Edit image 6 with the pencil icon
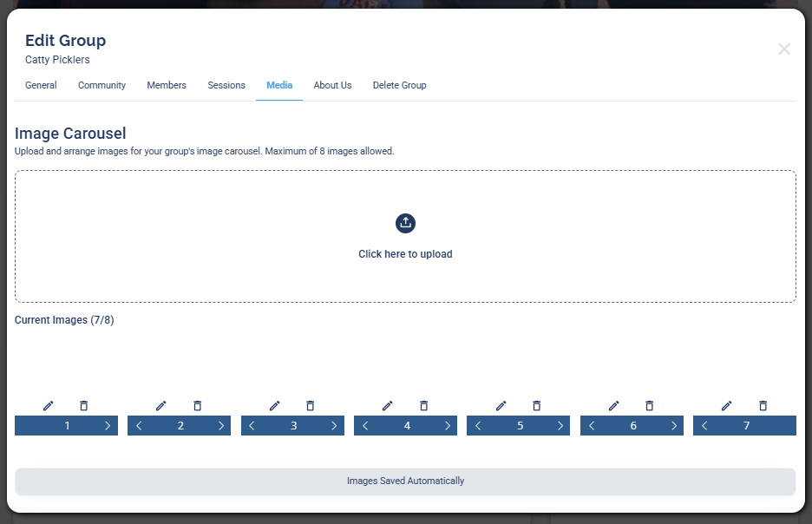The image size is (812, 524). (x=613, y=406)
